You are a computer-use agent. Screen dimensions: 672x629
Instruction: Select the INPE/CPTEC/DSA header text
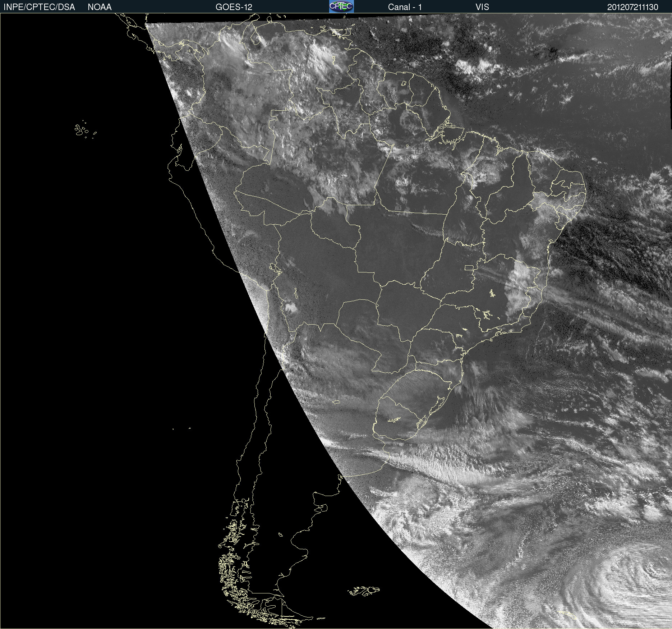[39, 7]
